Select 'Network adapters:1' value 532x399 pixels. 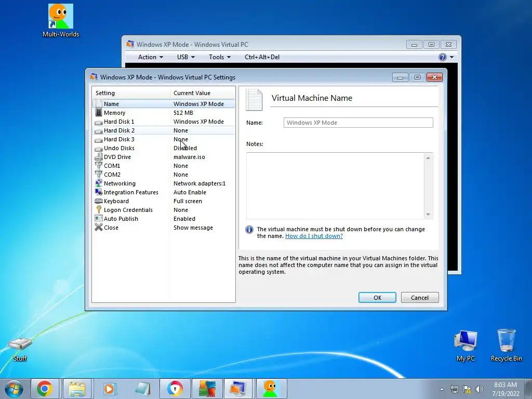tap(199, 183)
